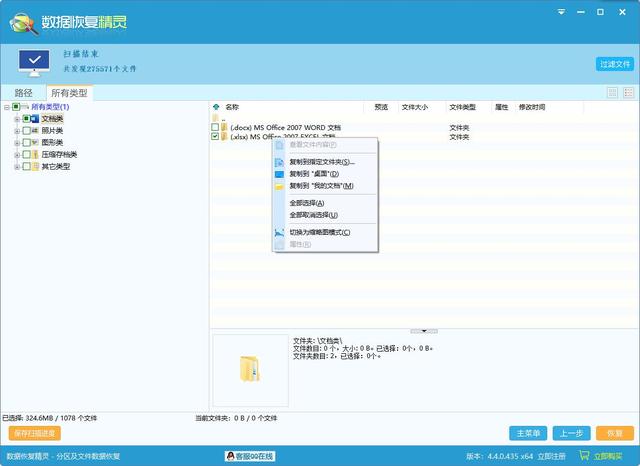Click the drive icon beside 所有类型(1)
This screenshot has width=640, height=466.
25,107
